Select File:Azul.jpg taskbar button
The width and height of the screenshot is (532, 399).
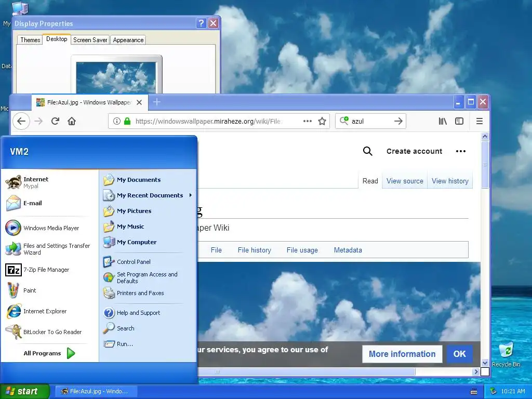pos(96,391)
